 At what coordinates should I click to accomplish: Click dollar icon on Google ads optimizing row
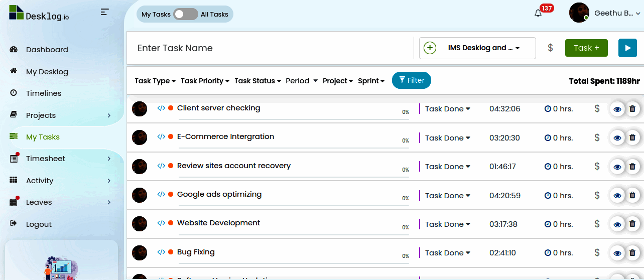coord(597,195)
